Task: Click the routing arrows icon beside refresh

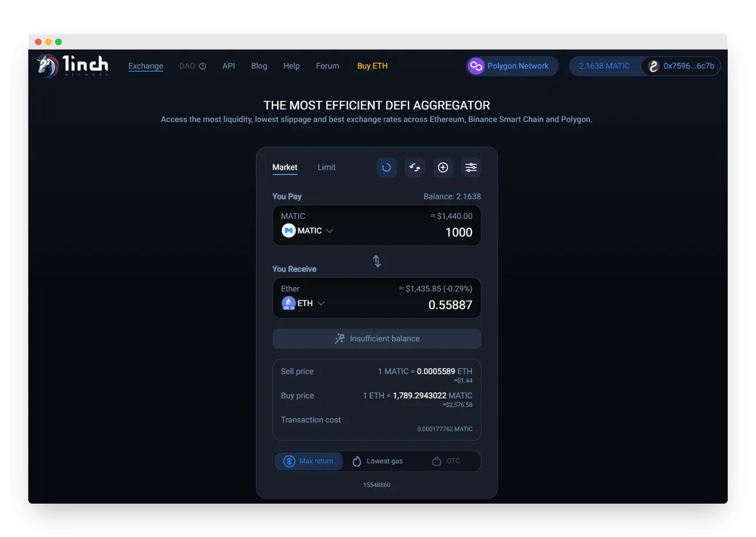Action: point(415,167)
